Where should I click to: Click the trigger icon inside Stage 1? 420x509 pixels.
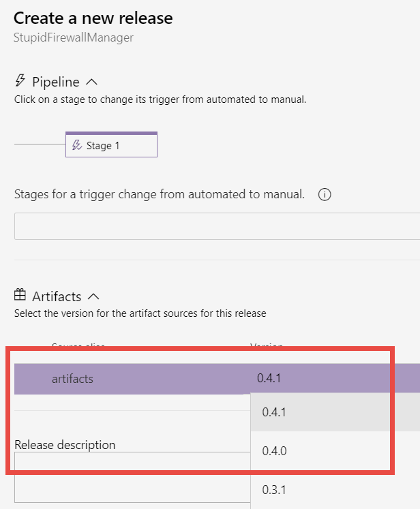tap(77, 145)
